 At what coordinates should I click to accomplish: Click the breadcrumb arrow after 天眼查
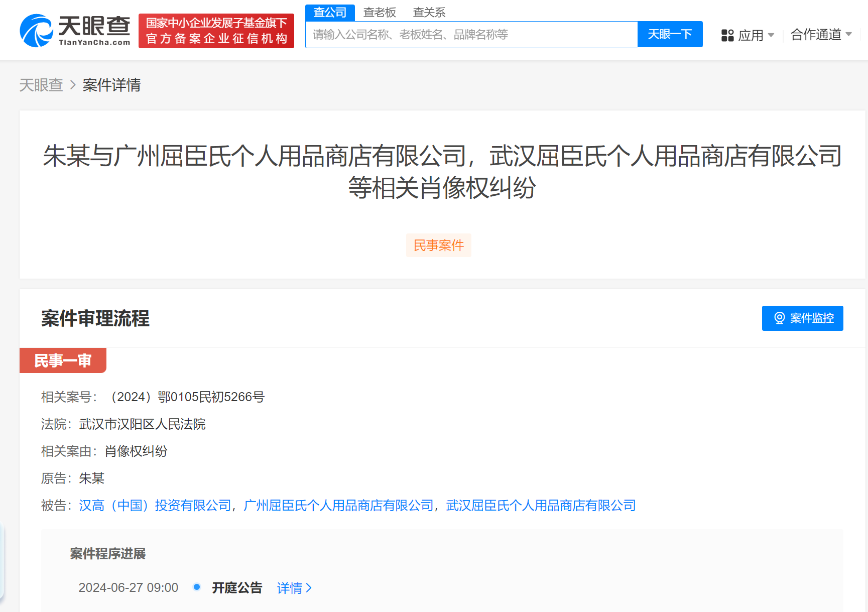72,85
